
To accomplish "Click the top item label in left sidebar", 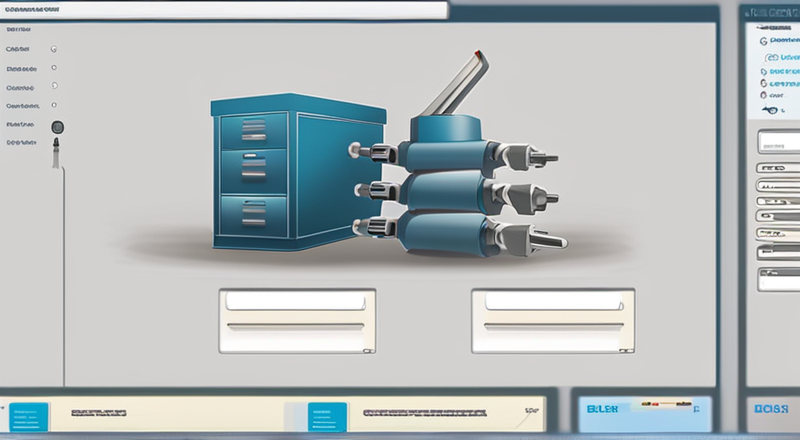I will [17, 30].
